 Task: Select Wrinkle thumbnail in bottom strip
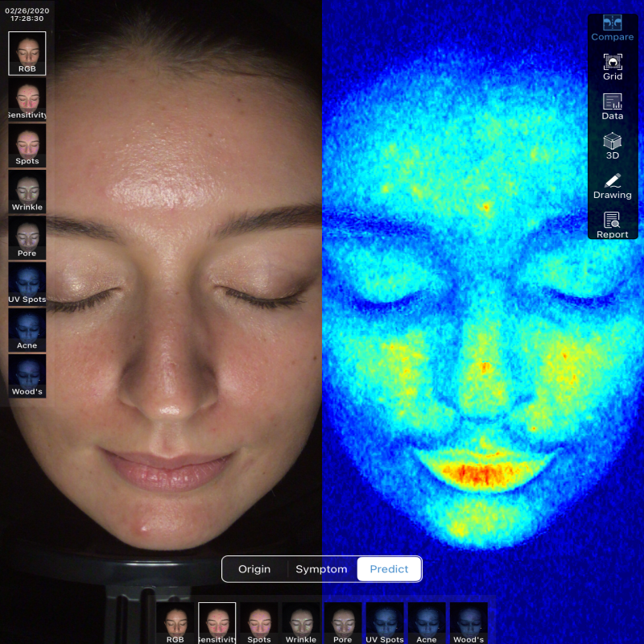point(301,623)
